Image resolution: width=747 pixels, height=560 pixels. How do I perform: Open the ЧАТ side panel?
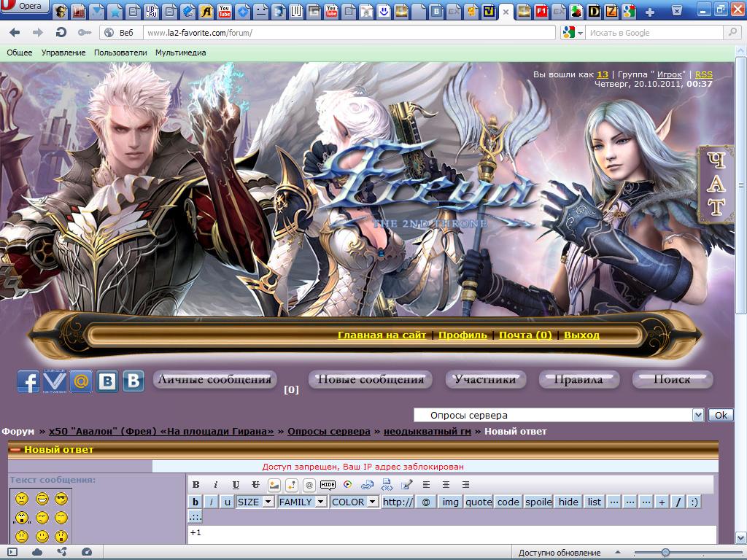pyautogui.click(x=716, y=184)
